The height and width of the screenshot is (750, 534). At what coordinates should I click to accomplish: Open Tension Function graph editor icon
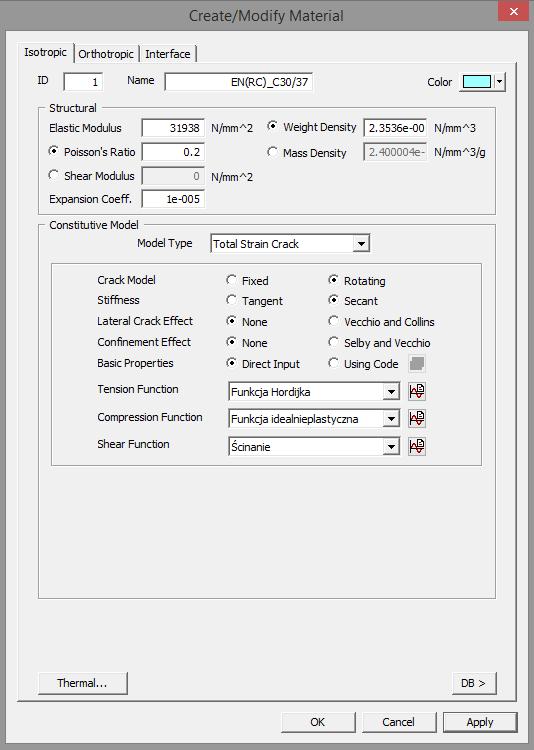[417, 392]
